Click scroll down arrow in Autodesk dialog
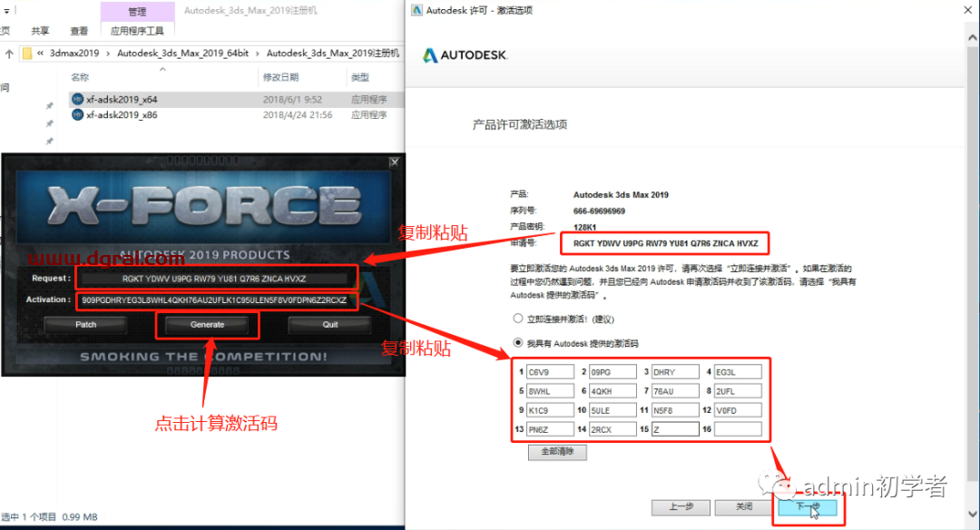This screenshot has height=530, width=980. pos(973,514)
